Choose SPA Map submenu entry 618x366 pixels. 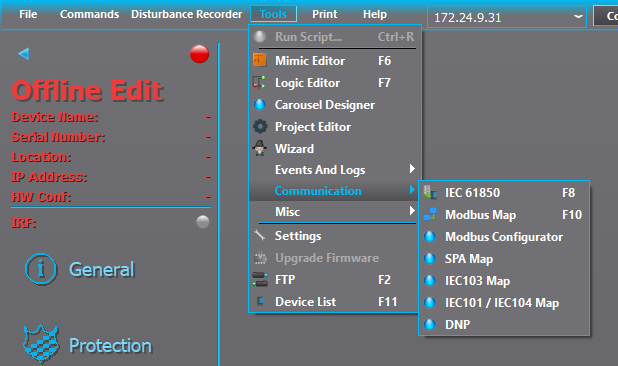click(x=504, y=259)
